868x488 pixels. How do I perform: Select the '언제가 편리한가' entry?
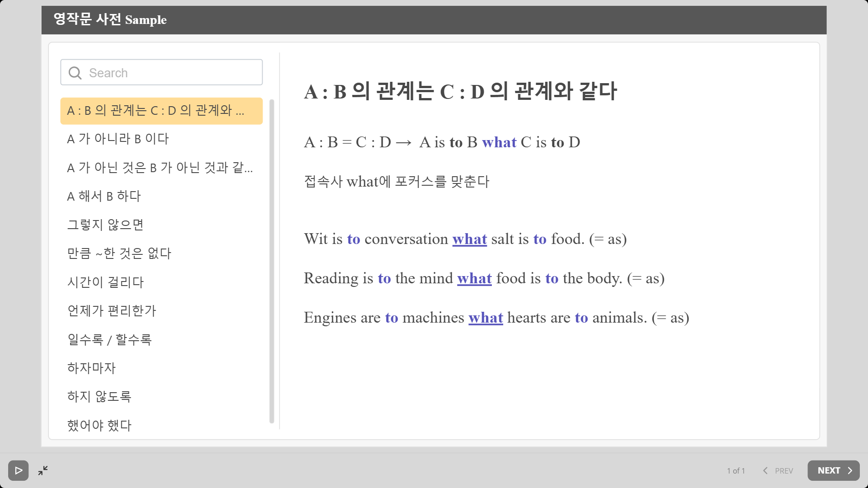(161, 310)
